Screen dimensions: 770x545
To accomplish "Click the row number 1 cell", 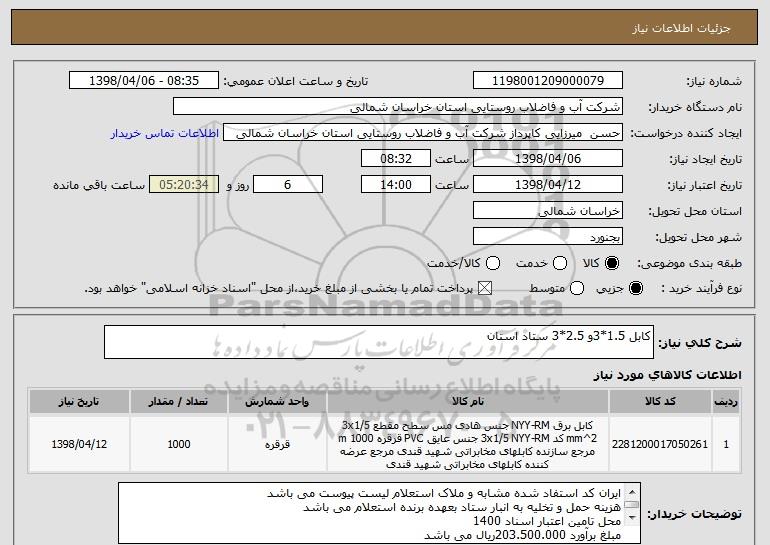I will point(726,444).
